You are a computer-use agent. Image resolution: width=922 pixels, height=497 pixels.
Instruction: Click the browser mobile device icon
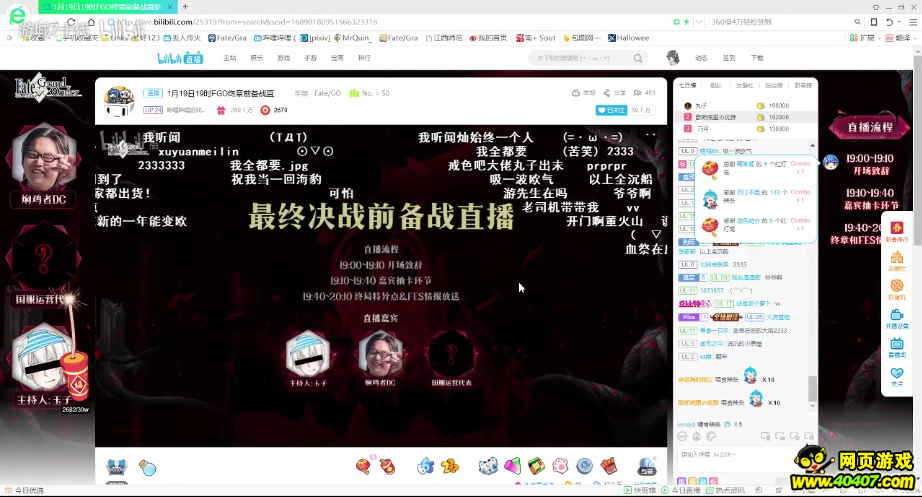point(874,22)
